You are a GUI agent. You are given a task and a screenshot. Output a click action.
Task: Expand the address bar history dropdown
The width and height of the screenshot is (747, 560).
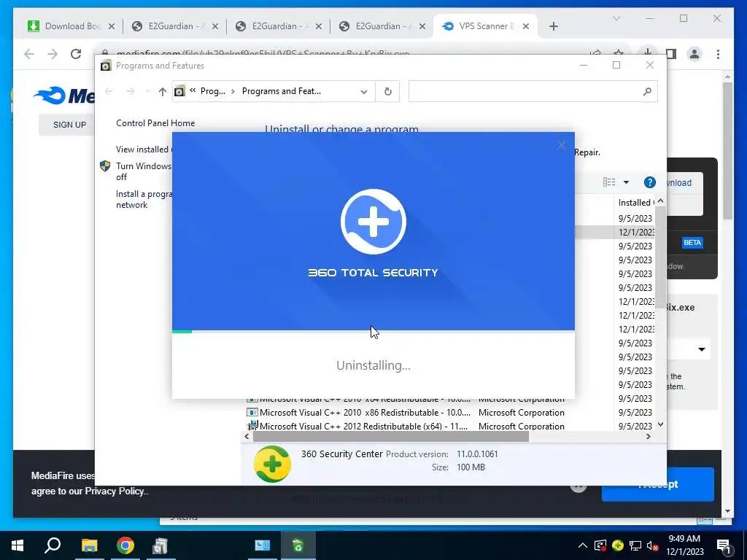click(x=364, y=91)
